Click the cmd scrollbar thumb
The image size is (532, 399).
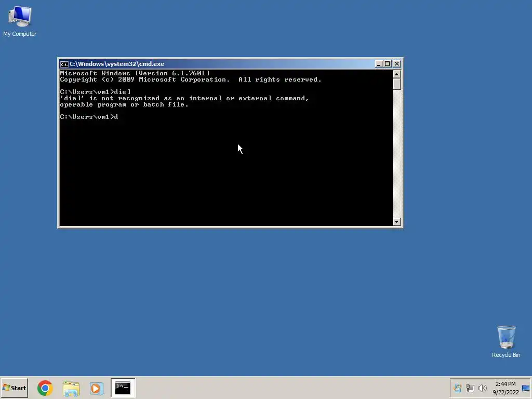click(396, 84)
